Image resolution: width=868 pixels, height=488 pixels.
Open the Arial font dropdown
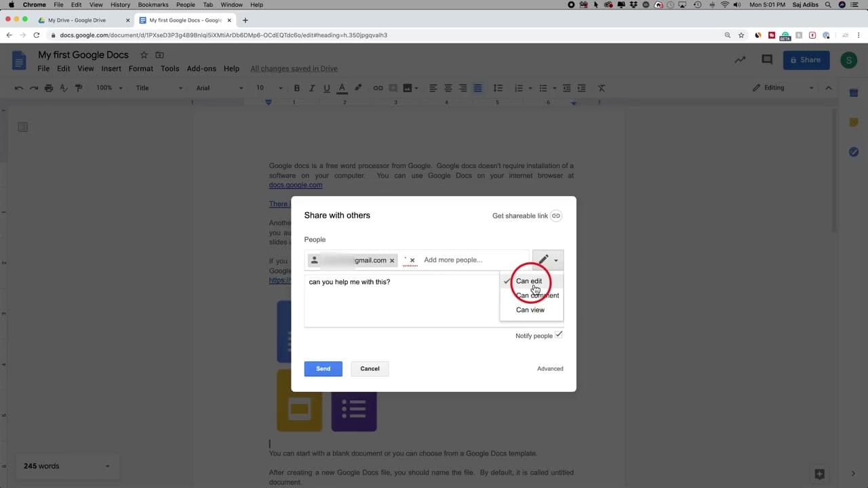219,88
